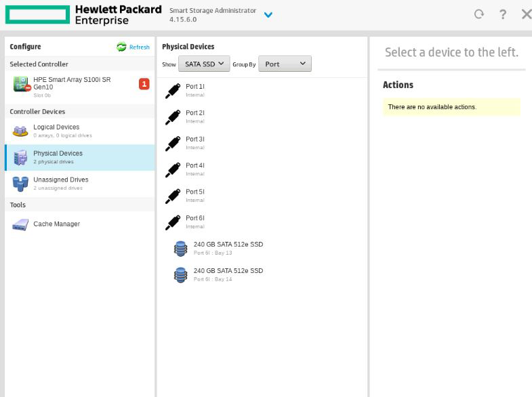Open help with the question mark icon
Viewport: 532px width, 397px height.
point(502,14)
